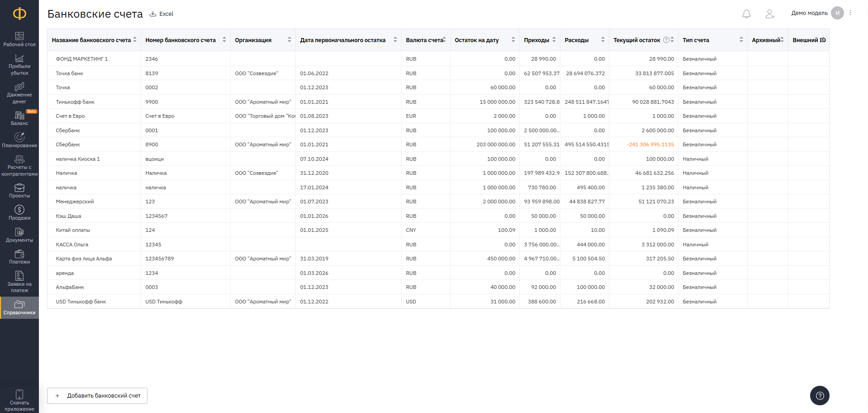
Task: Open Документы section
Action: 19,235
